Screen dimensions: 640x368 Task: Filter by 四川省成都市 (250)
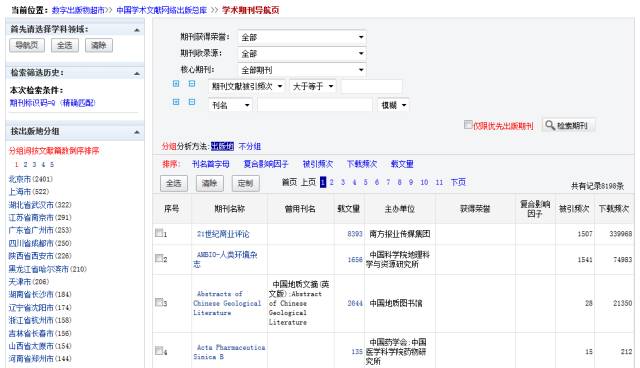pos(40,243)
